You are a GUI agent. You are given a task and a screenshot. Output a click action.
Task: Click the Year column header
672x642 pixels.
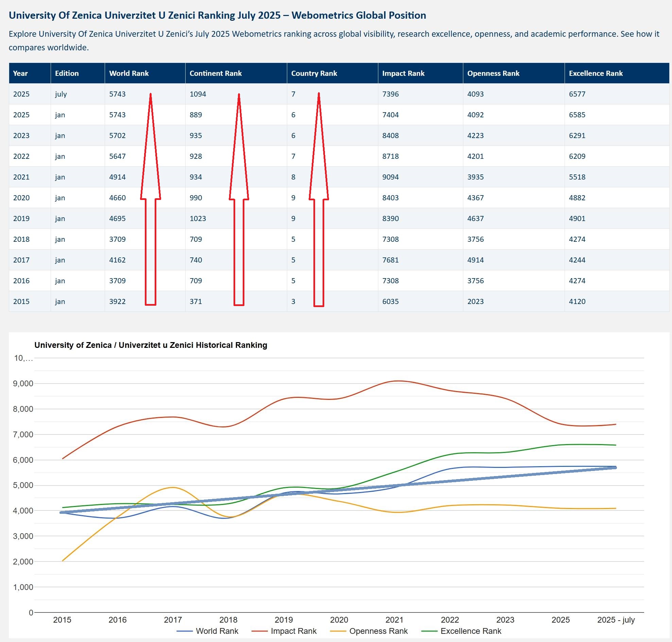(x=20, y=73)
